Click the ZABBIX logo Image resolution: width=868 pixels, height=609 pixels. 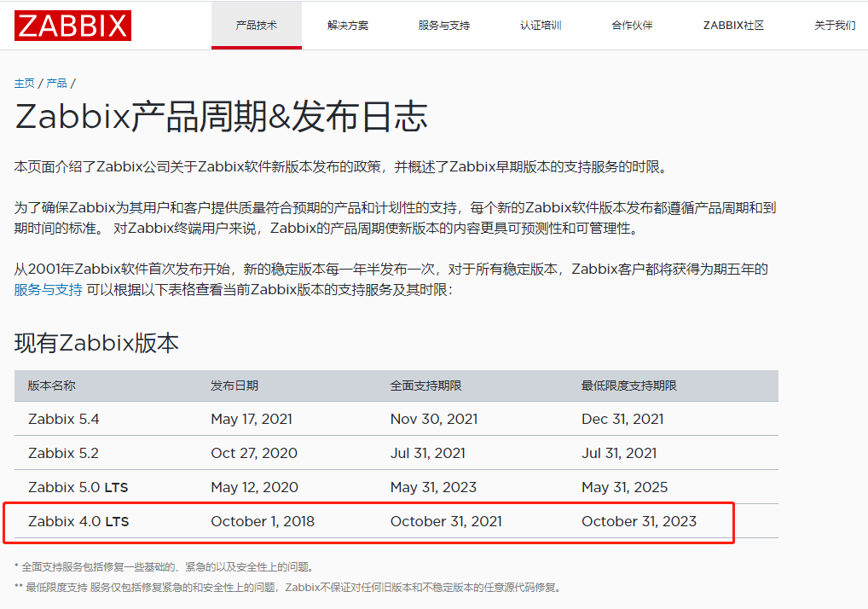pos(72,25)
